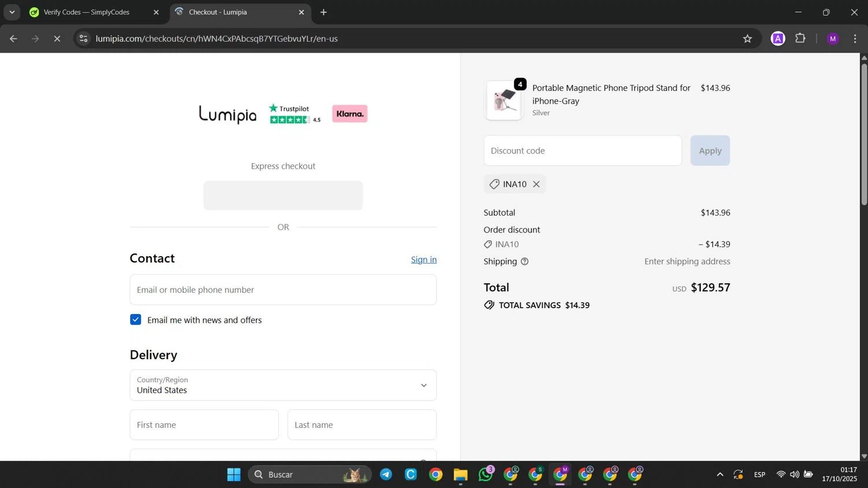Click the total amount $129.57
This screenshot has width=868, height=488.
click(x=711, y=287)
